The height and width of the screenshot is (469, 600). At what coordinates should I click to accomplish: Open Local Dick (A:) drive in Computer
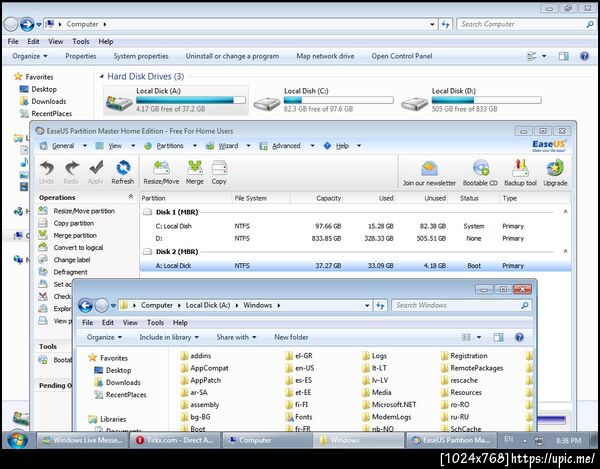click(176, 100)
